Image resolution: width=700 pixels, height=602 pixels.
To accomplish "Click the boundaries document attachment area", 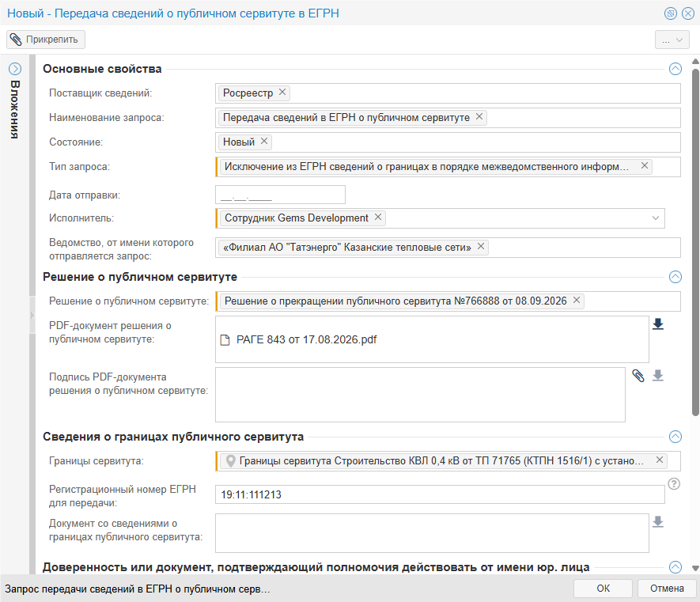I will [432, 533].
